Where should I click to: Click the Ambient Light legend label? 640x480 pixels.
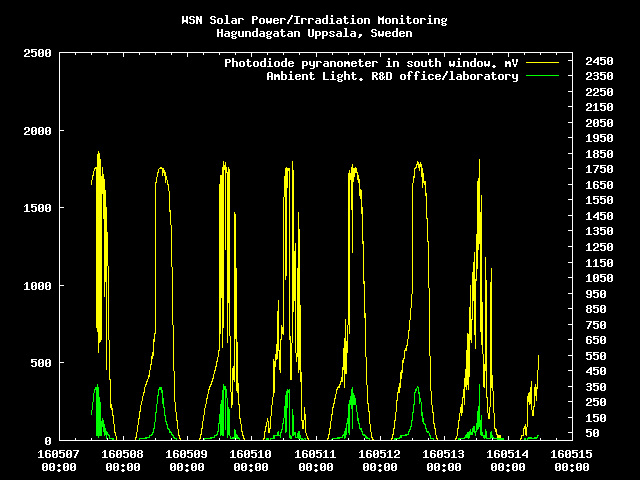click(x=392, y=76)
